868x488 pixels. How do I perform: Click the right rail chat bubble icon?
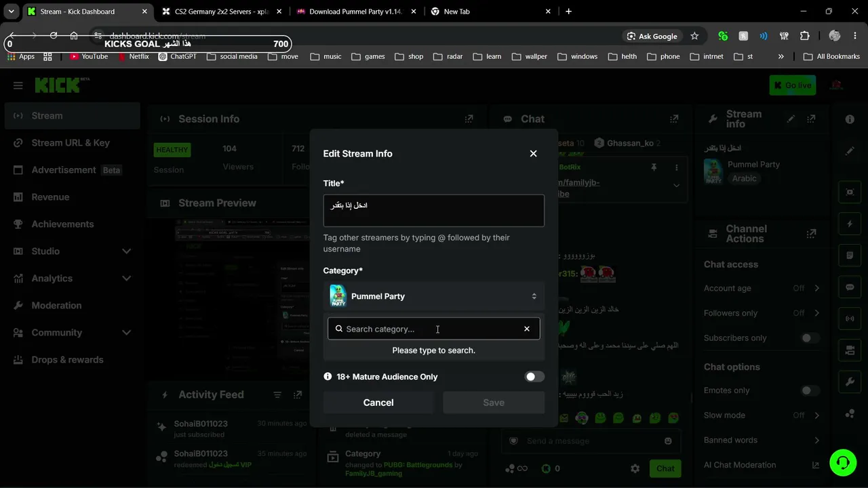[x=850, y=287]
